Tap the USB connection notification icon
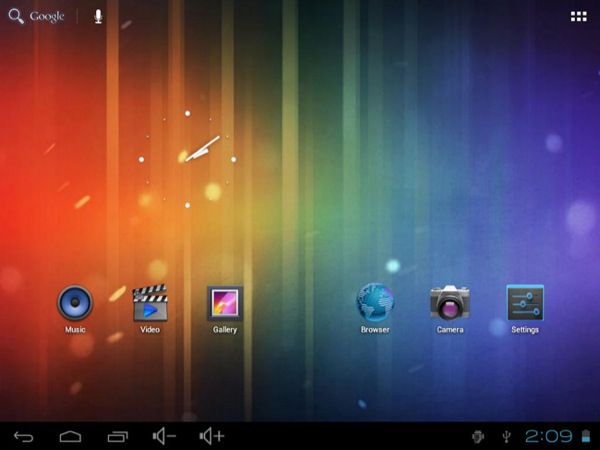This screenshot has height=450, width=600. click(x=506, y=436)
